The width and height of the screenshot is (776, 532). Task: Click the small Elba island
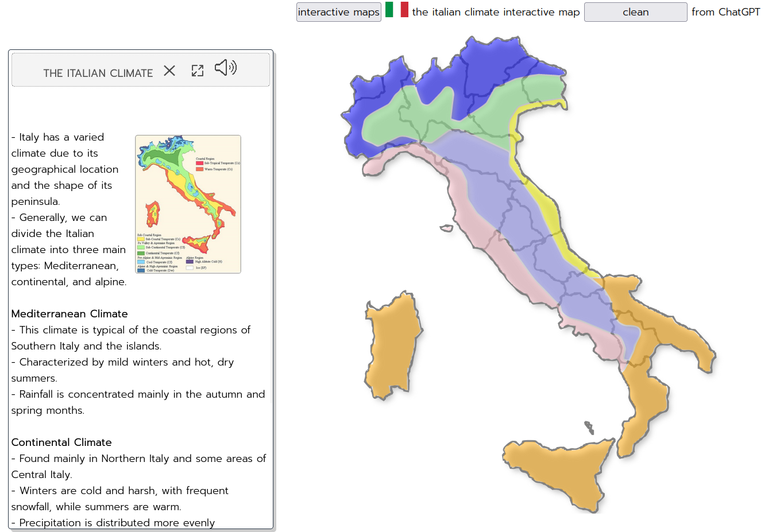[446, 228]
